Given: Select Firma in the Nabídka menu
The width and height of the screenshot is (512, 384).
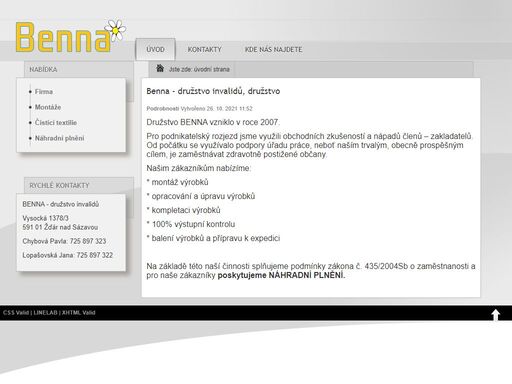Looking at the screenshot, I should coord(44,91).
